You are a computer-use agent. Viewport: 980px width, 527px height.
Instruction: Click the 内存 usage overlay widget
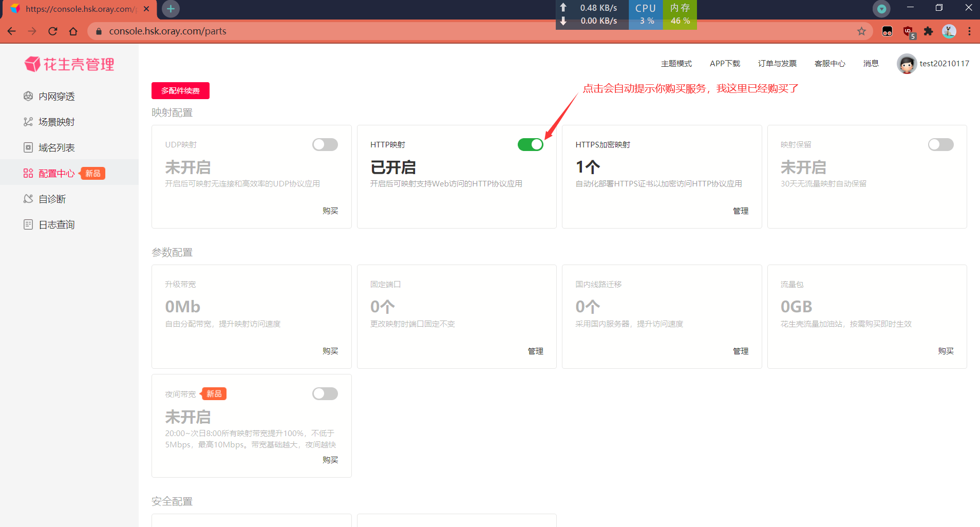pyautogui.click(x=680, y=14)
